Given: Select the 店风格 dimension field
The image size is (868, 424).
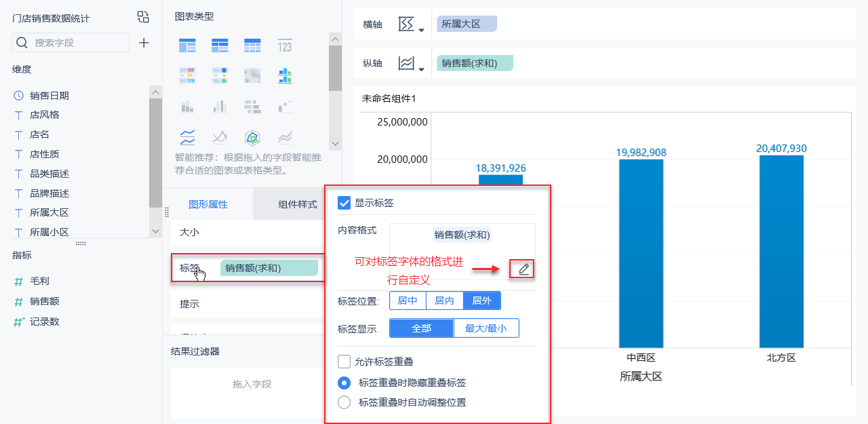Looking at the screenshot, I should tap(44, 115).
